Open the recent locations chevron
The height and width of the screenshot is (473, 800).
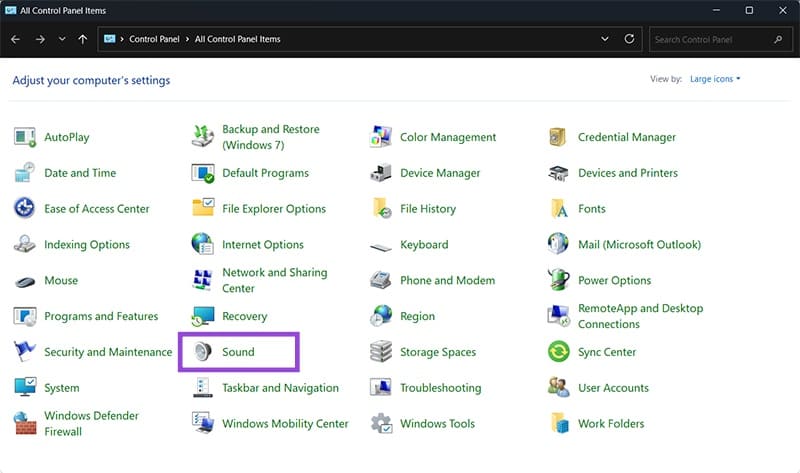[62, 39]
